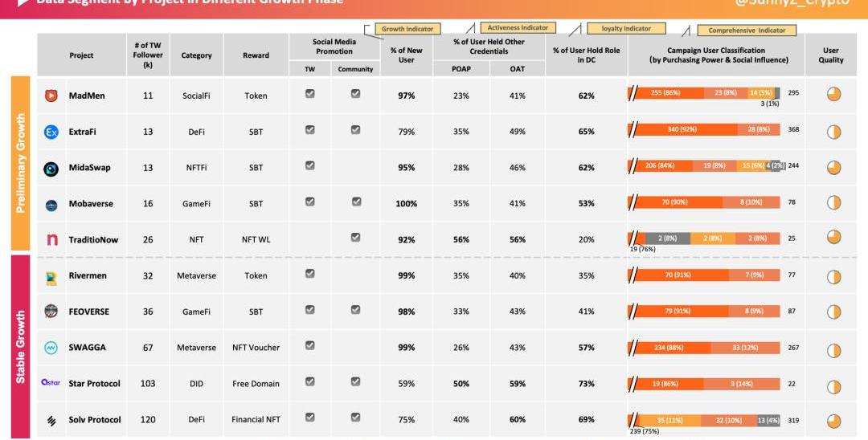Select the Solv Protocol logo

51,421
